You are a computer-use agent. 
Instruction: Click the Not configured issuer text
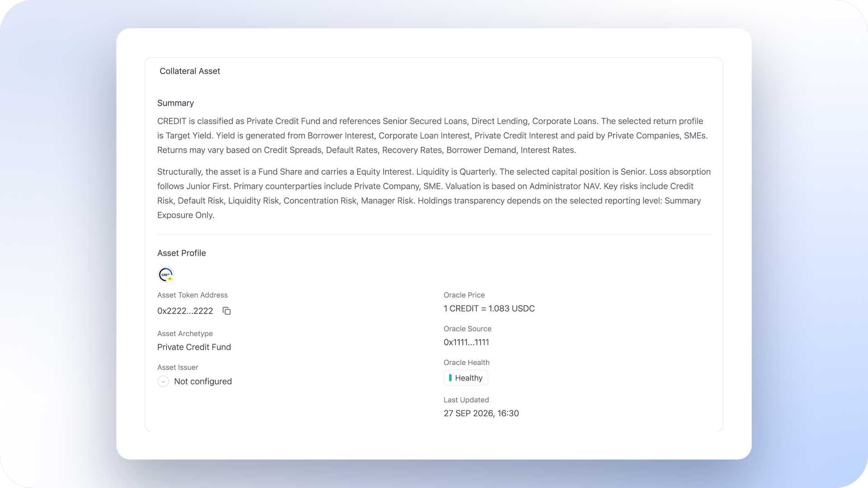pyautogui.click(x=203, y=381)
